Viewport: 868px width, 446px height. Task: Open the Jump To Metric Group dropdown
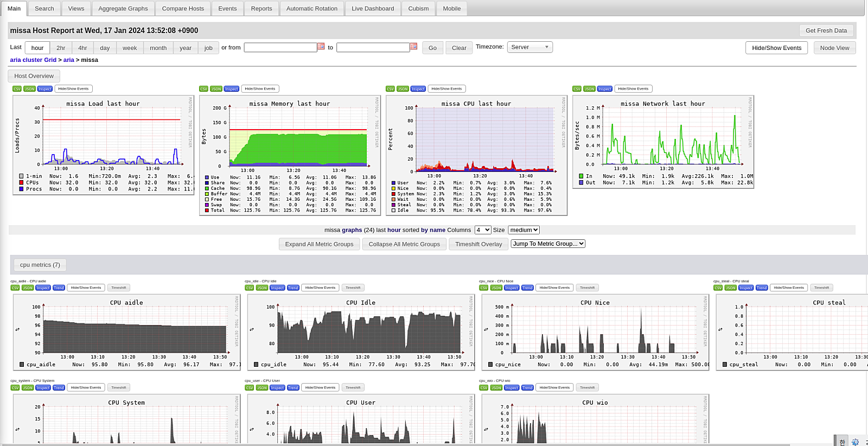[x=548, y=244]
